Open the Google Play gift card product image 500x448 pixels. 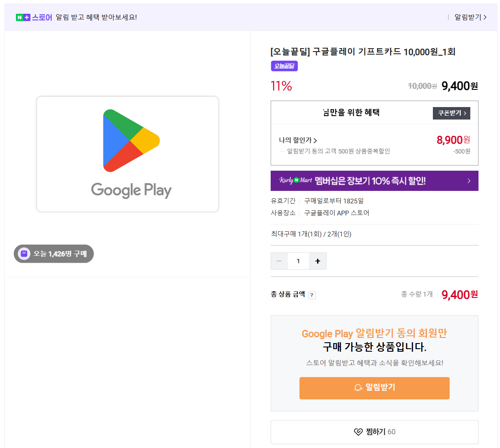(127, 154)
